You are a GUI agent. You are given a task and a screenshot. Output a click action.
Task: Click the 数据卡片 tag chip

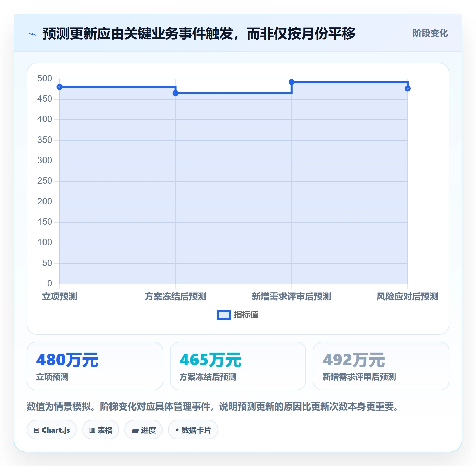click(193, 430)
